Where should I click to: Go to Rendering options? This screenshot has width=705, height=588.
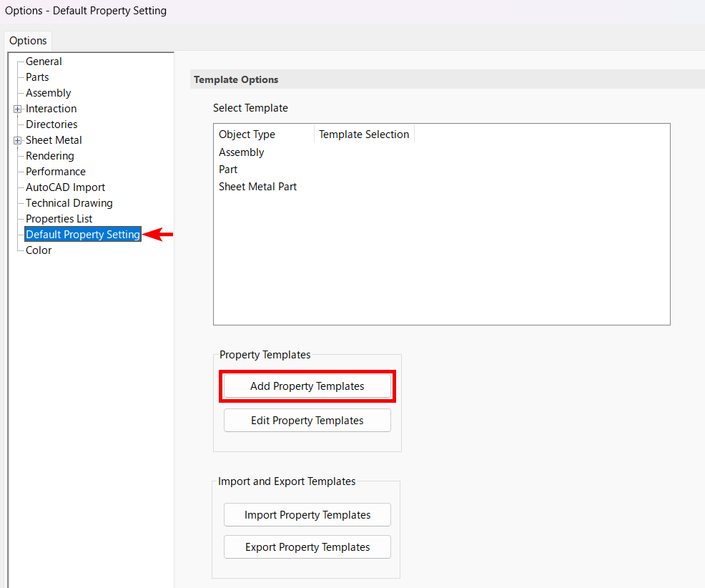point(49,156)
